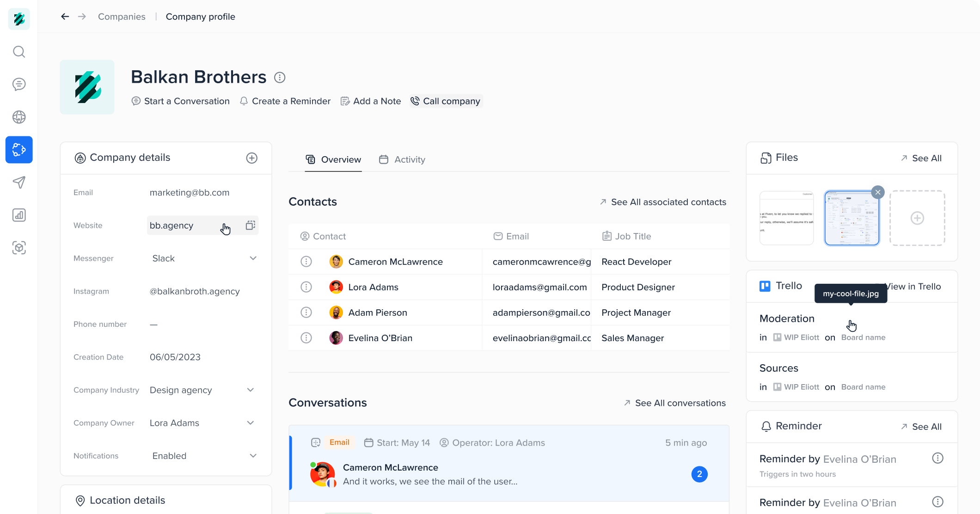Toggle Cameron McLawrence contact info
This screenshot has width=980, height=514.
[x=305, y=261]
